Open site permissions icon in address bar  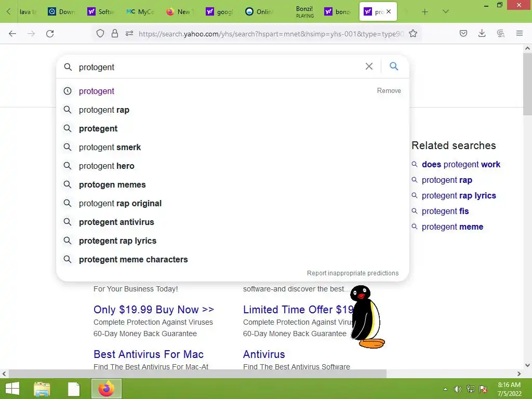(129, 33)
